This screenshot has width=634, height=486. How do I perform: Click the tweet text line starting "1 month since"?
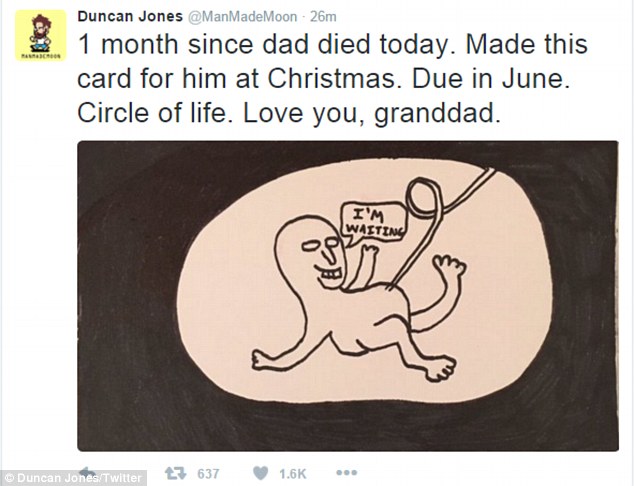pos(332,44)
